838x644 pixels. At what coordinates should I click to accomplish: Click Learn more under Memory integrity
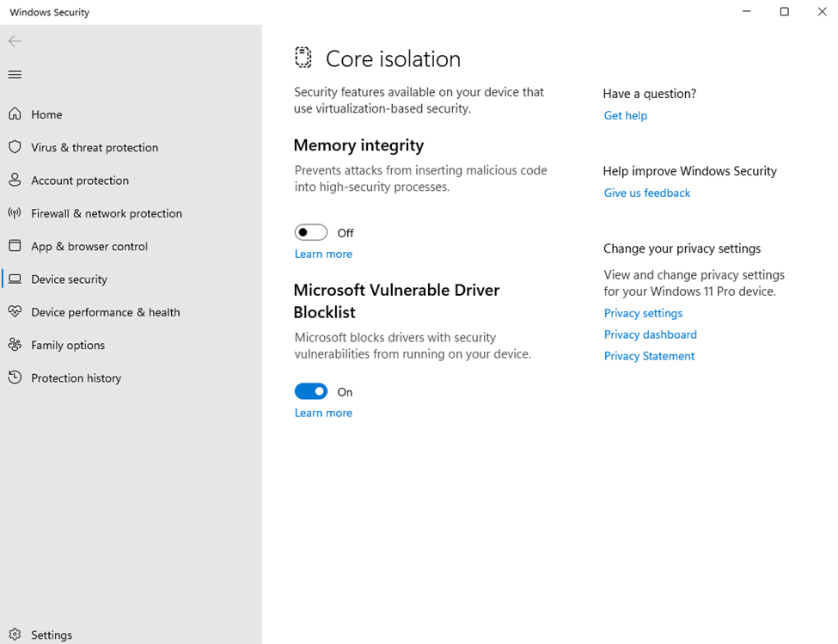tap(323, 254)
